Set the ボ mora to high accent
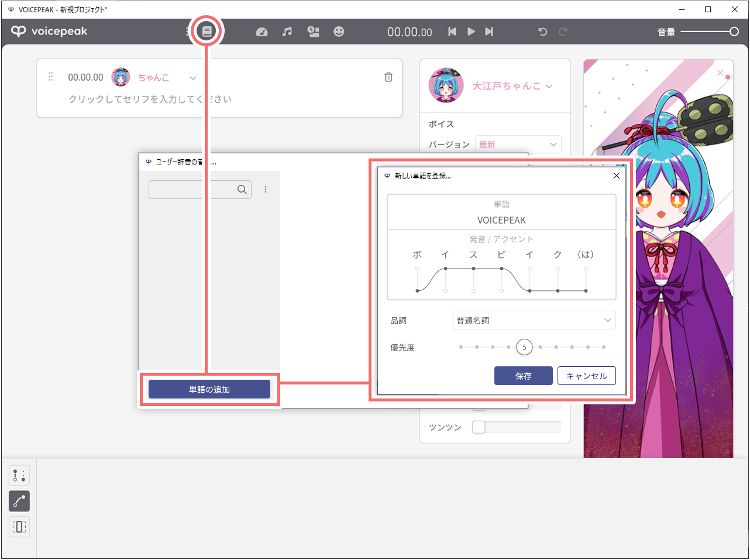The height and width of the screenshot is (560, 750). pos(417,269)
